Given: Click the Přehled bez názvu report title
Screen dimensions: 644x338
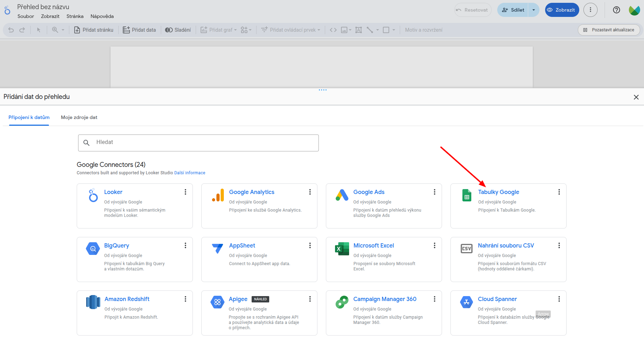Looking at the screenshot, I should coord(43,7).
